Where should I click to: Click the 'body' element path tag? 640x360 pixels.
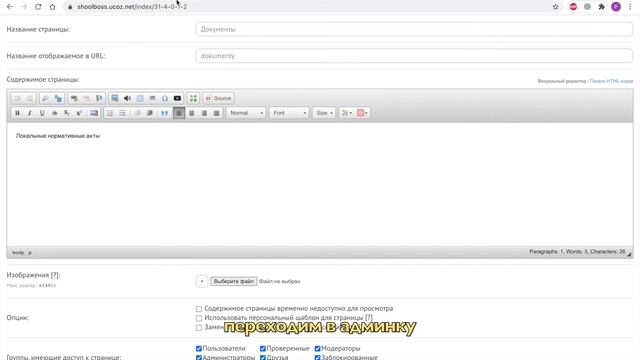18,253
